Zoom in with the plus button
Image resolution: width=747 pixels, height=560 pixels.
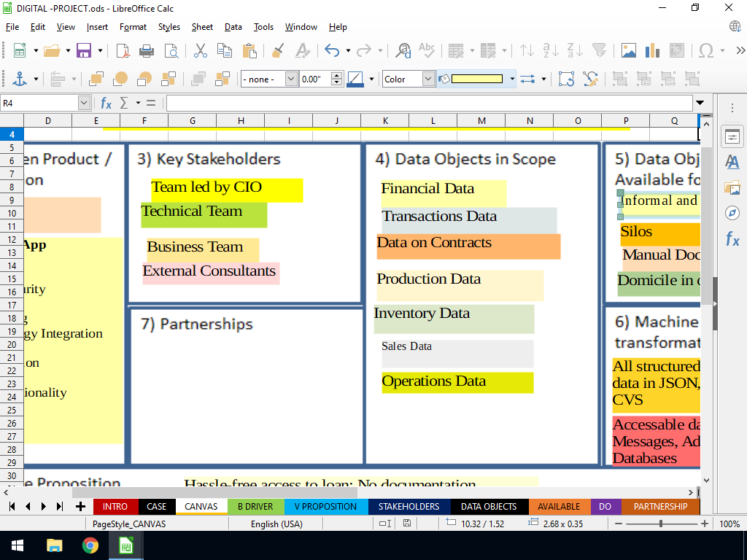705,524
